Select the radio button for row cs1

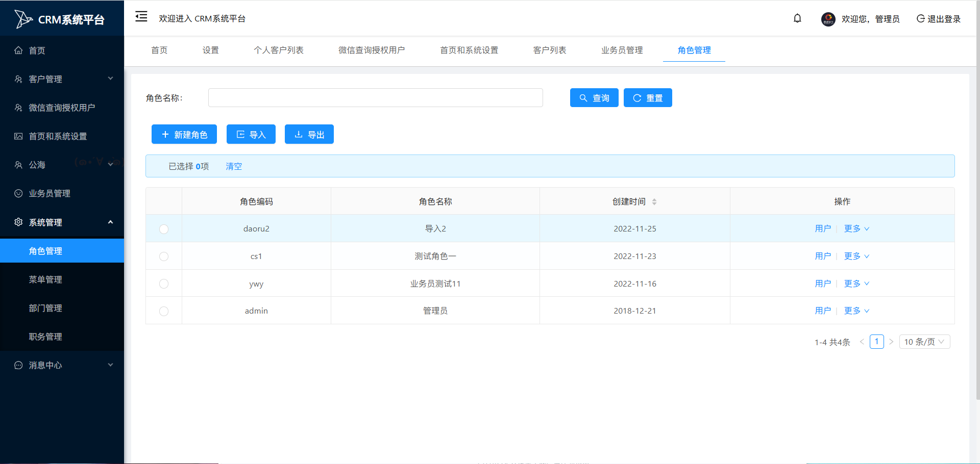(164, 256)
